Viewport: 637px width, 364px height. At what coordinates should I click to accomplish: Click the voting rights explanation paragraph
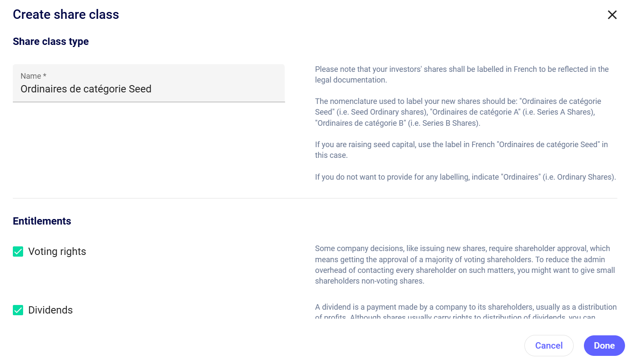(465, 265)
